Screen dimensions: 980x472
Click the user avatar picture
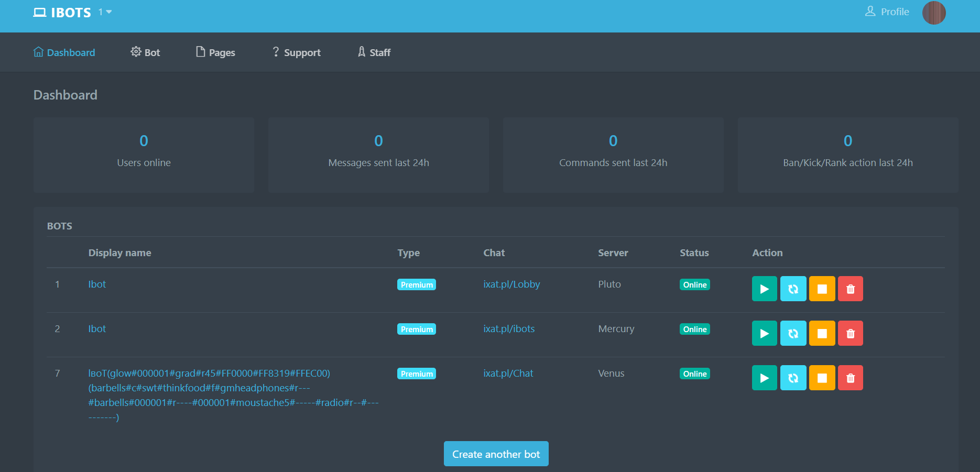tap(934, 13)
